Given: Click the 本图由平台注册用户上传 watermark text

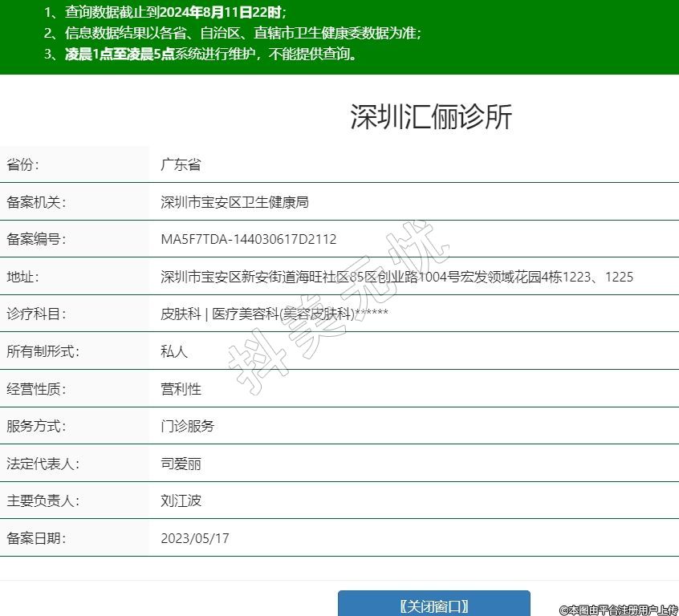Looking at the screenshot, I should coord(618,610).
